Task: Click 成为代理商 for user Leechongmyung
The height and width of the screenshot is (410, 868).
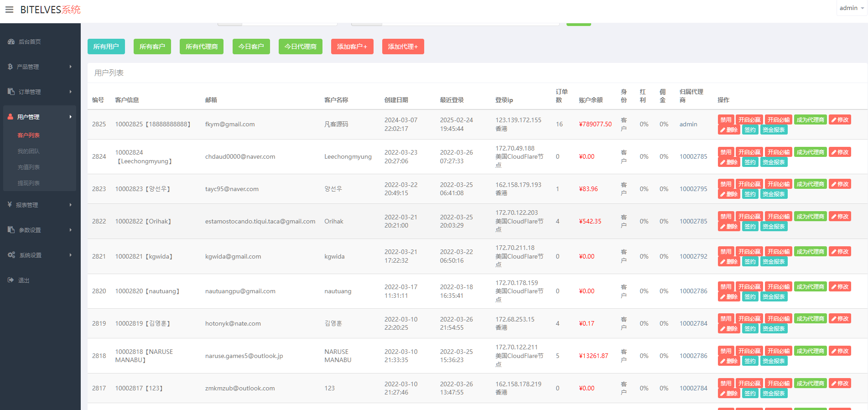Action: (810, 152)
